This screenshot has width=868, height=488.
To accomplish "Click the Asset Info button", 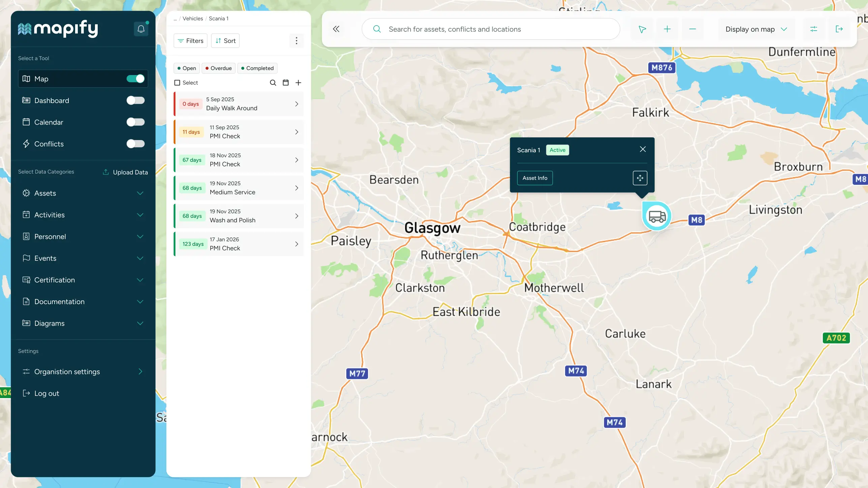I will (x=535, y=178).
